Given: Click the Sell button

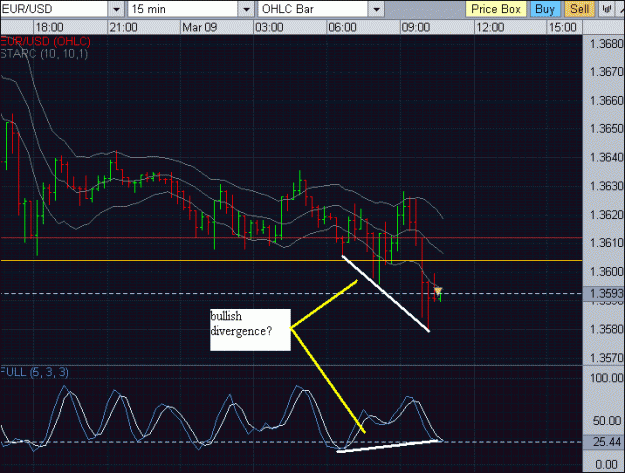Looking at the screenshot, I should (x=580, y=9).
